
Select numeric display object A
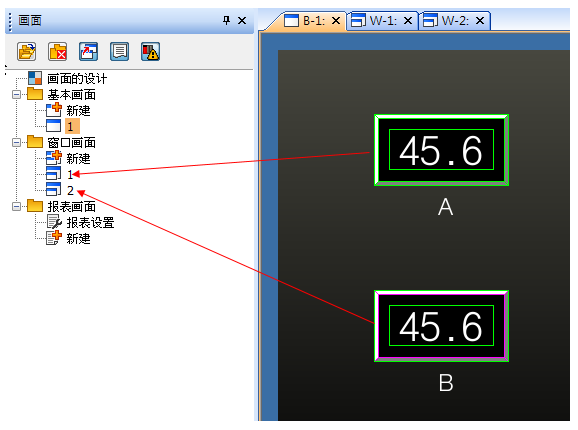coord(441,150)
